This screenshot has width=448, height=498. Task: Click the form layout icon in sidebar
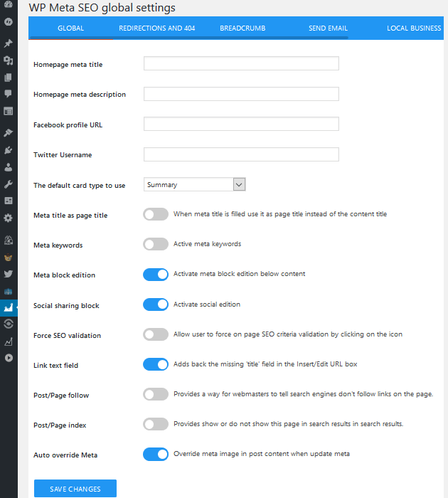[x=9, y=111]
